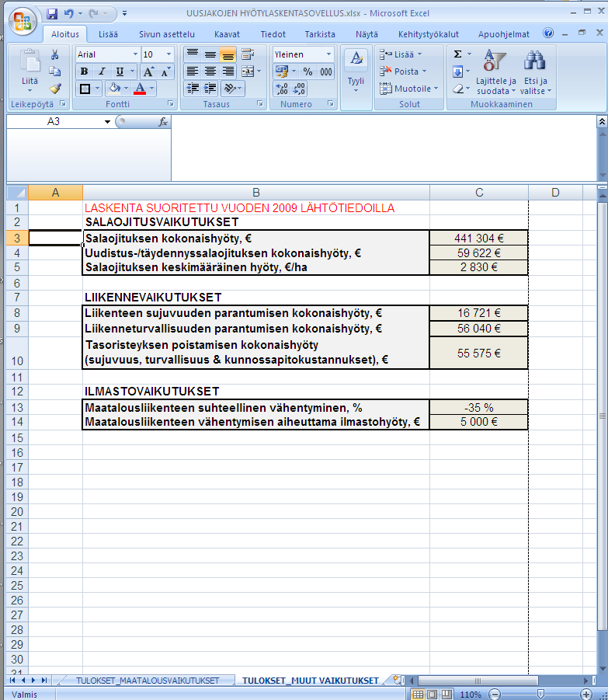Cut selection with the scissors icon
Viewport: 608px width, 700px height.
coord(55,54)
